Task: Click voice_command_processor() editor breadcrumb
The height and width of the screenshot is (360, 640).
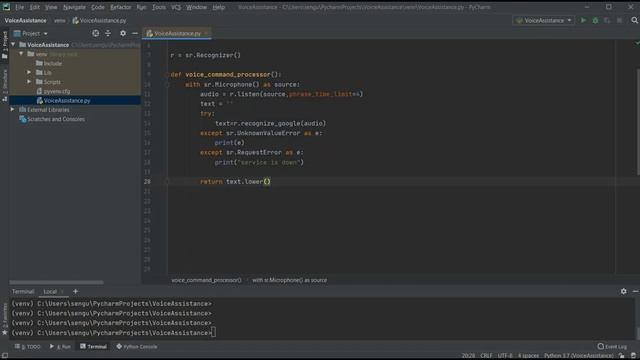Action: click(206, 280)
